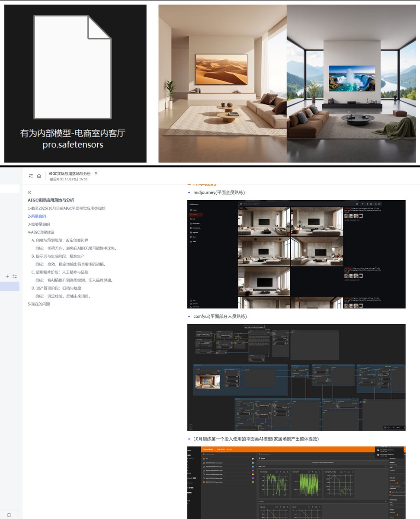Click the list-settings icon beside plus
The width and height of the screenshot is (420, 519).
coord(15,276)
